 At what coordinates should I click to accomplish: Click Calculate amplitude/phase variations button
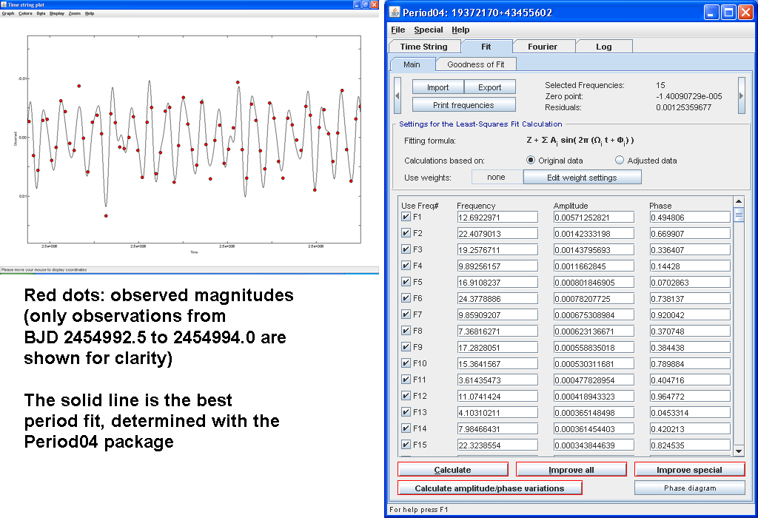coord(490,488)
